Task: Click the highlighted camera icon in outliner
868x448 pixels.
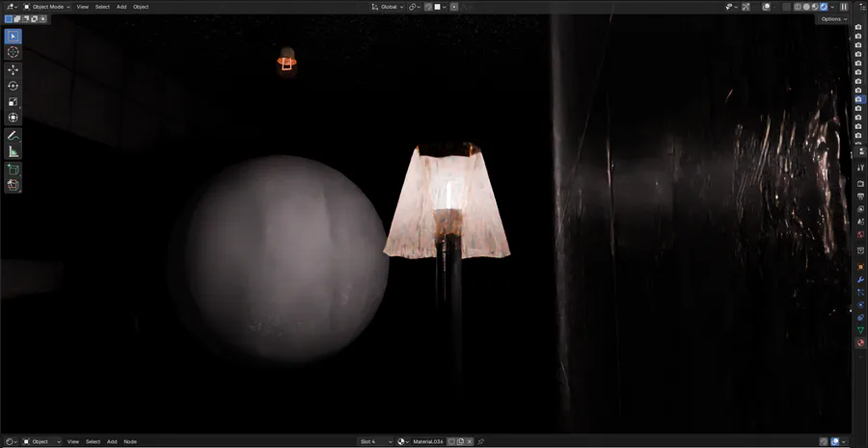Action: (x=858, y=99)
